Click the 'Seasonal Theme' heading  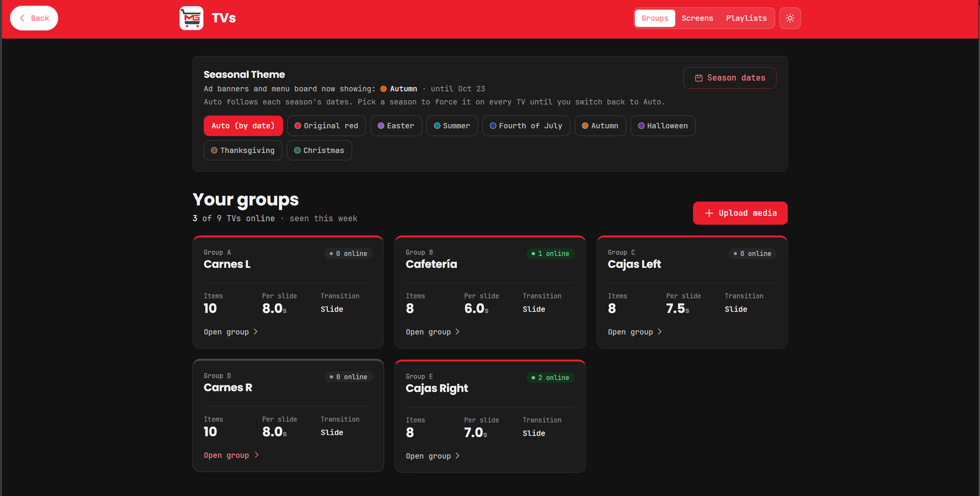tap(244, 75)
